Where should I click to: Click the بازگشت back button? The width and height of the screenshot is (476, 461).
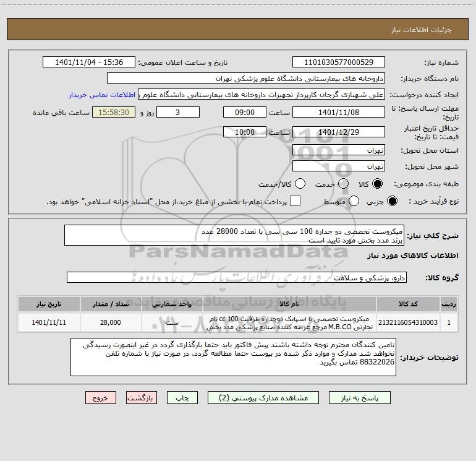tap(142, 398)
